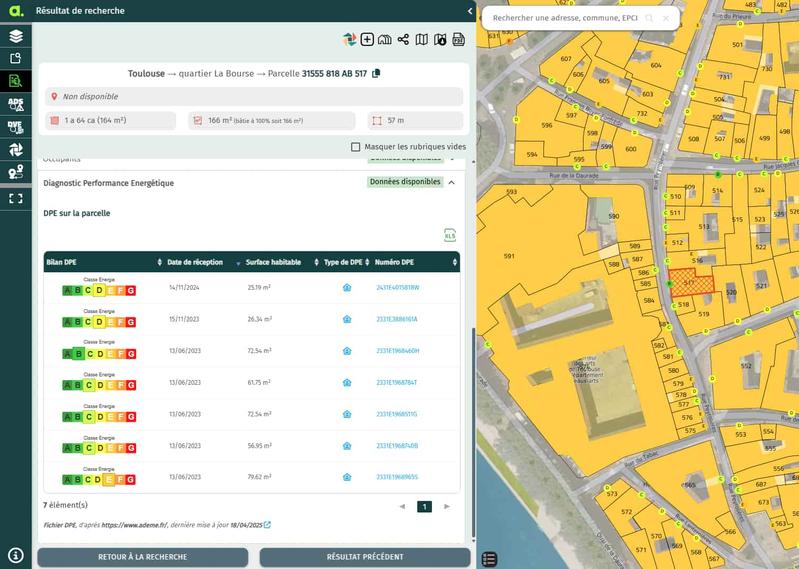
Task: Click energy class bar in 79.62 m² row
Action: [99, 479]
